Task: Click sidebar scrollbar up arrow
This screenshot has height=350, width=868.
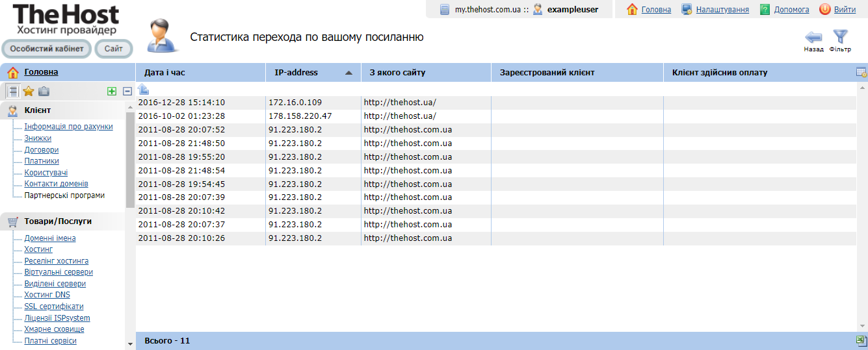Action: coord(130,106)
